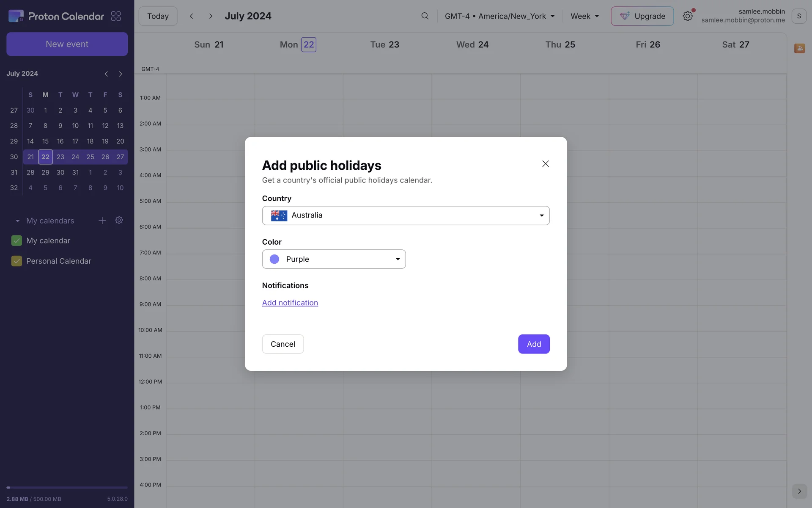Go to previous week arrow
The height and width of the screenshot is (508, 812).
(x=192, y=16)
